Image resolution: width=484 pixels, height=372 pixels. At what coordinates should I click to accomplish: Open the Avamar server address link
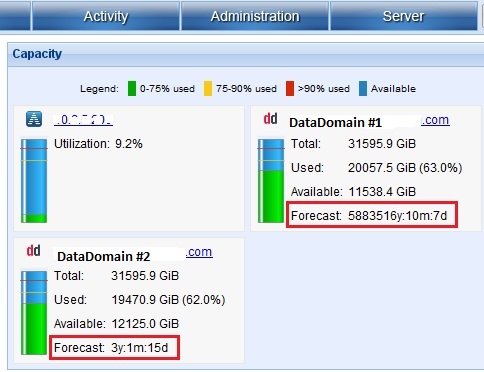(83, 120)
